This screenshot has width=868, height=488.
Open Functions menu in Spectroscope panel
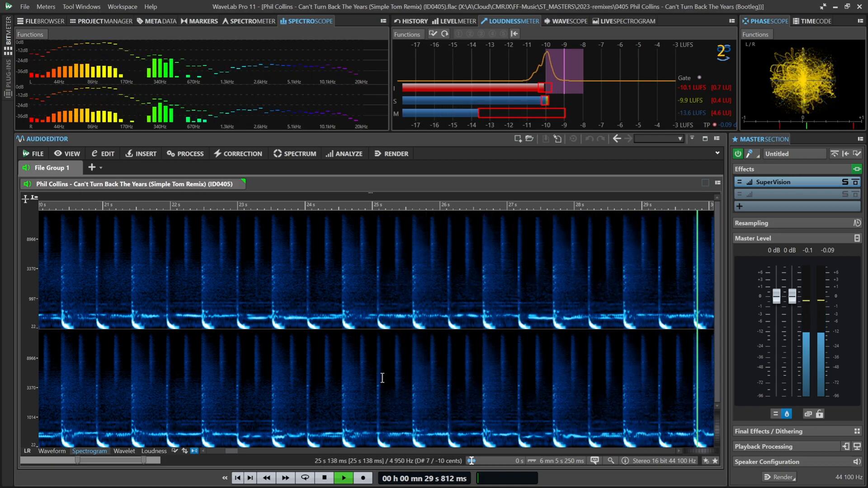[x=30, y=34]
